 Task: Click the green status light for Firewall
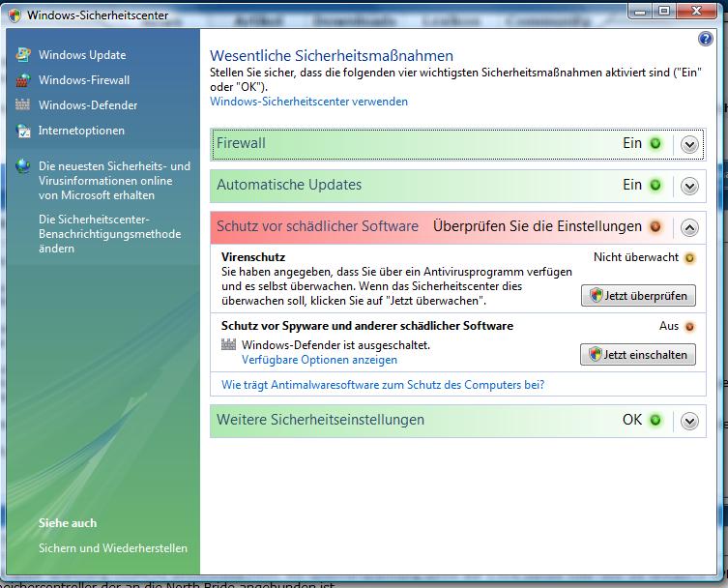(x=655, y=143)
